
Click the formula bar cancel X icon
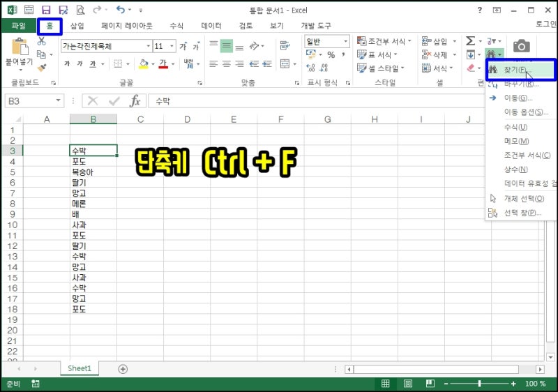[93, 101]
